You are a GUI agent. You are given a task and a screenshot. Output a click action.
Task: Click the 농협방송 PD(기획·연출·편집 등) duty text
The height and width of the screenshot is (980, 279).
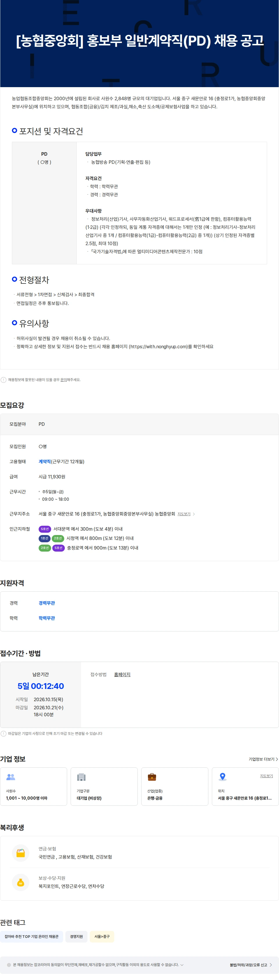121,162
